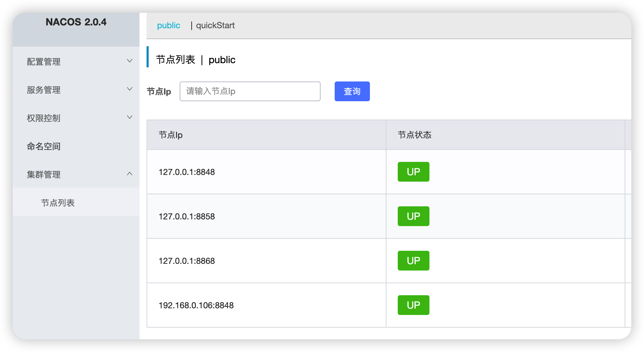Screen dimensions: 644x352
Task: Expand the 权限控制 chevron arrow
Action: pos(130,117)
